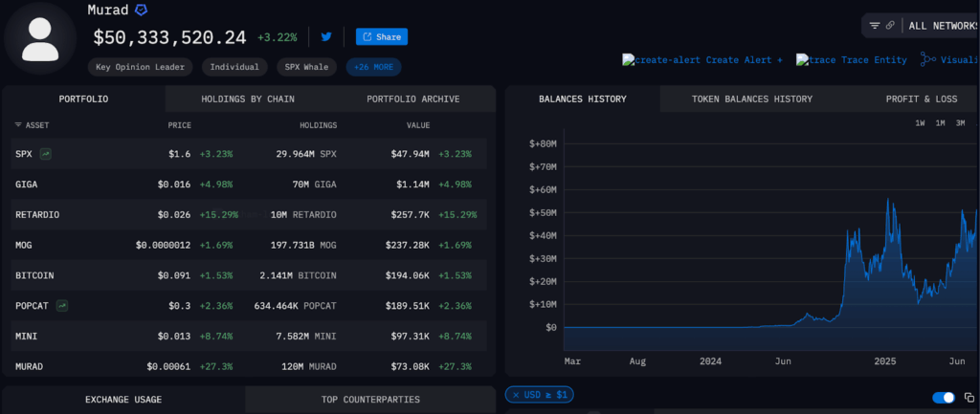Click the blue Share button
Screen dimensions: 980x414
381,37
